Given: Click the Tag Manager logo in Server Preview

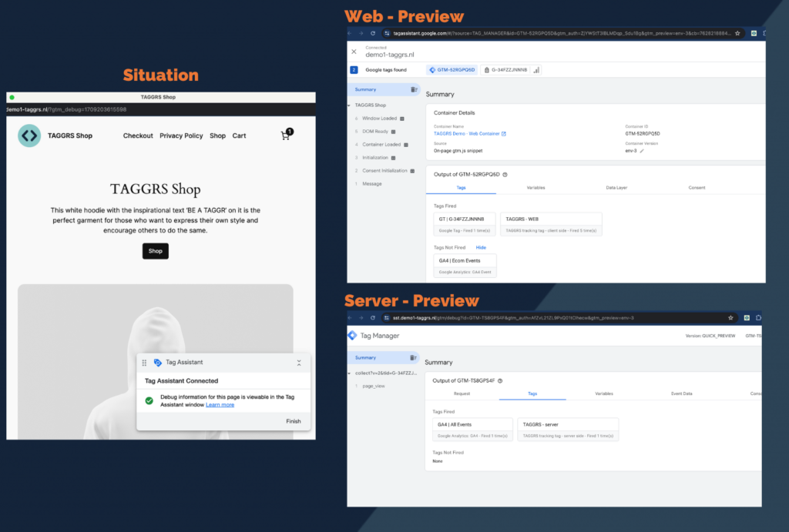Looking at the screenshot, I should pos(352,336).
